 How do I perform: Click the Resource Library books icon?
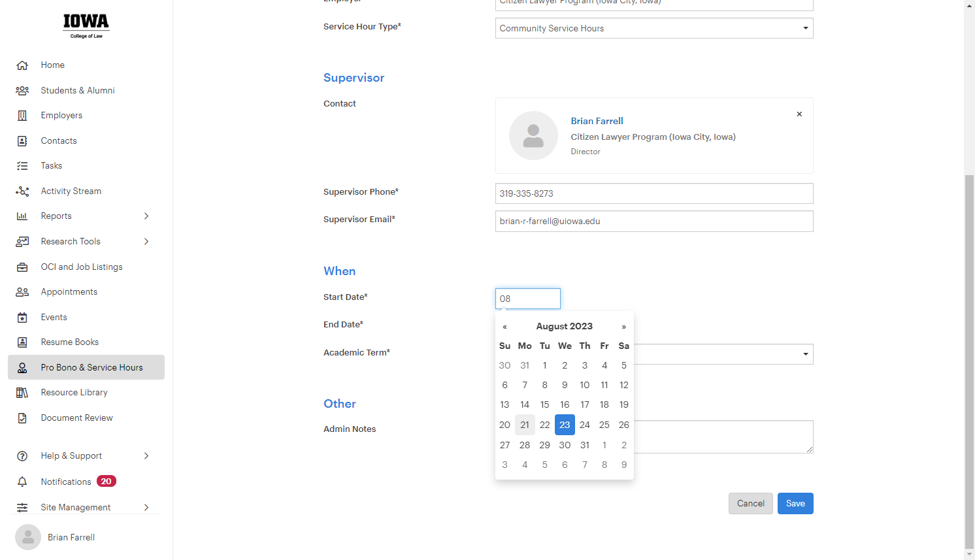click(x=22, y=393)
